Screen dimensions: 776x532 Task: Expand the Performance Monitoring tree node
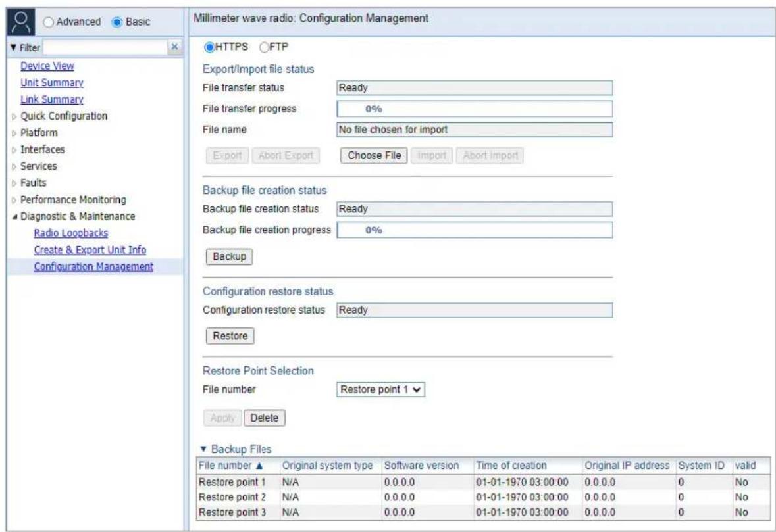click(14, 201)
